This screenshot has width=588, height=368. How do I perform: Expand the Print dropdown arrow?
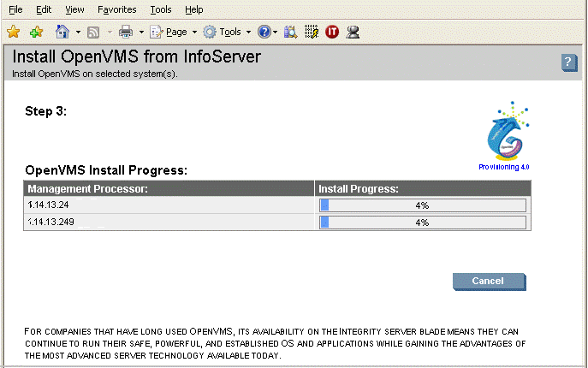click(141, 33)
